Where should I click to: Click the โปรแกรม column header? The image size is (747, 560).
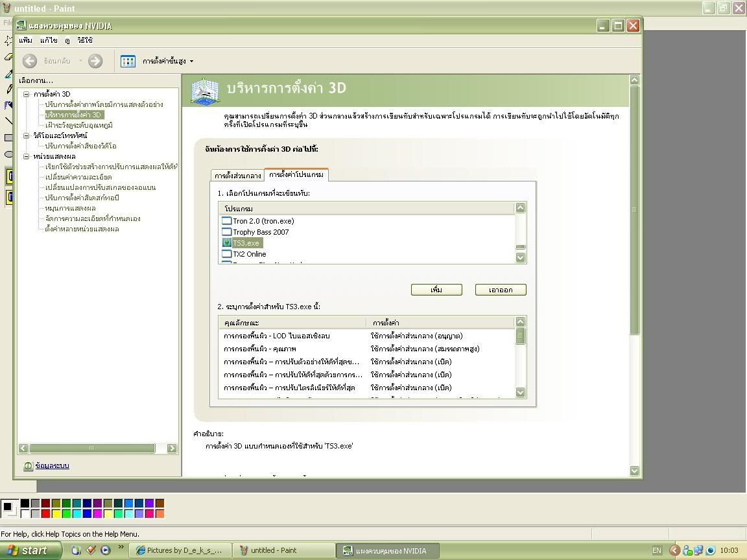tap(367, 209)
